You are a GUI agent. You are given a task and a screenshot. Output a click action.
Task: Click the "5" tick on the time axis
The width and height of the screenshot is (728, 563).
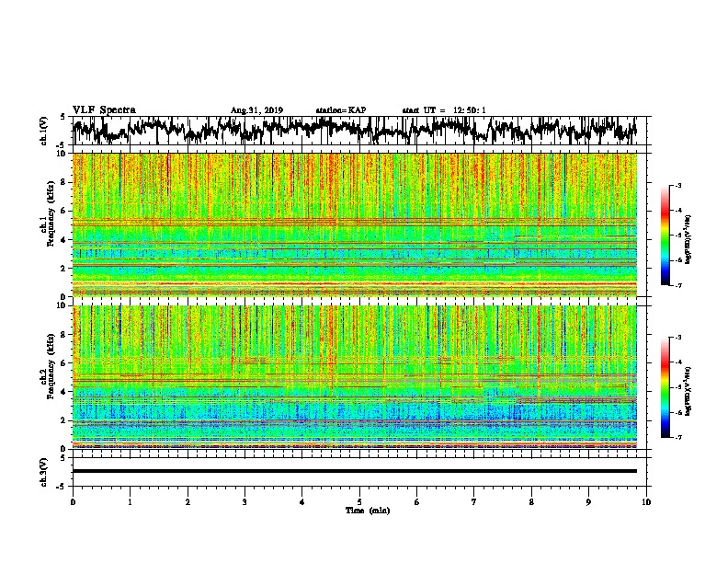point(359,502)
